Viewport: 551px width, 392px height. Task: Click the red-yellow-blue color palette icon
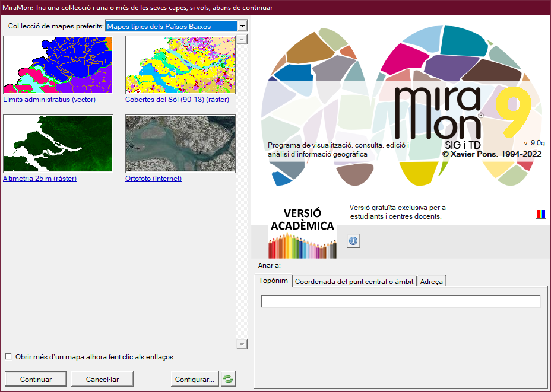pyautogui.click(x=540, y=213)
